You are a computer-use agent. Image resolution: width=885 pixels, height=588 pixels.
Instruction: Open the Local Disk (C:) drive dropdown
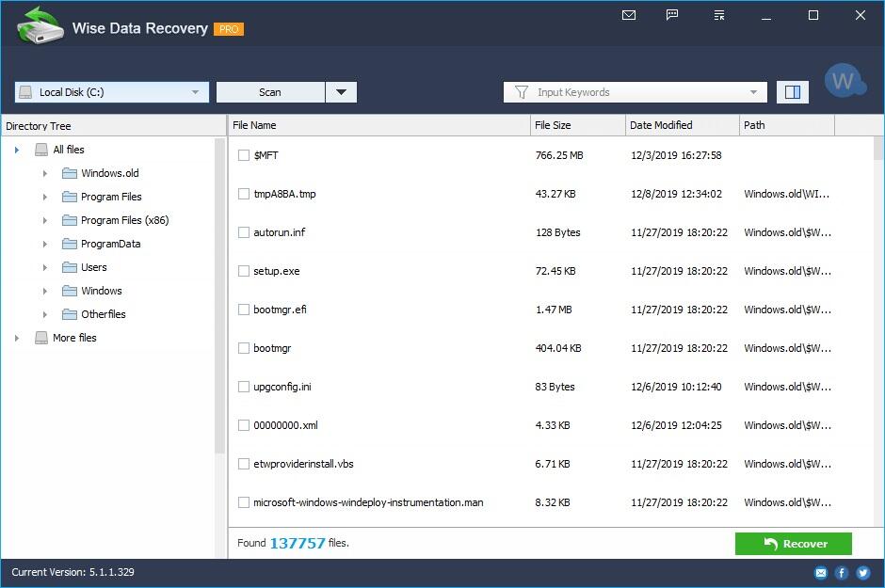(x=110, y=91)
